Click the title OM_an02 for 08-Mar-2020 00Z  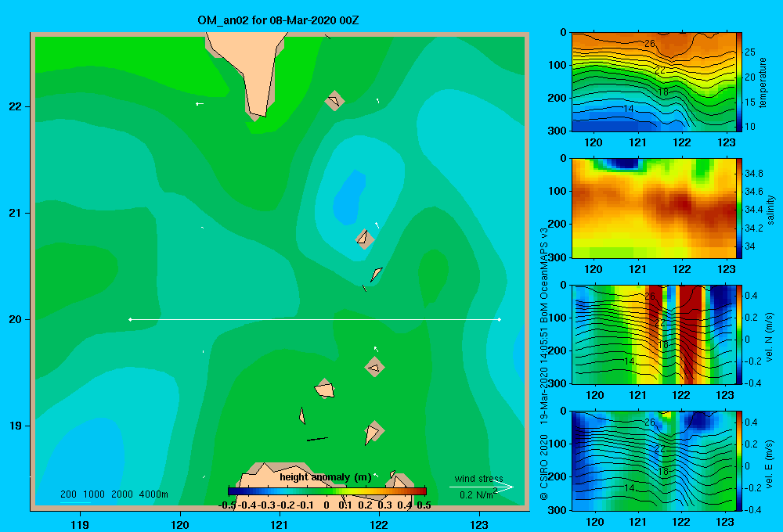click(278, 20)
